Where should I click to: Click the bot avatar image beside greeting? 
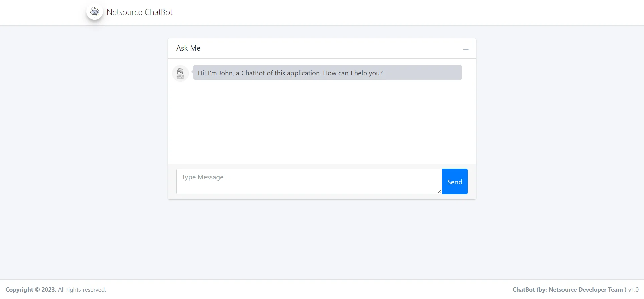pos(180,73)
